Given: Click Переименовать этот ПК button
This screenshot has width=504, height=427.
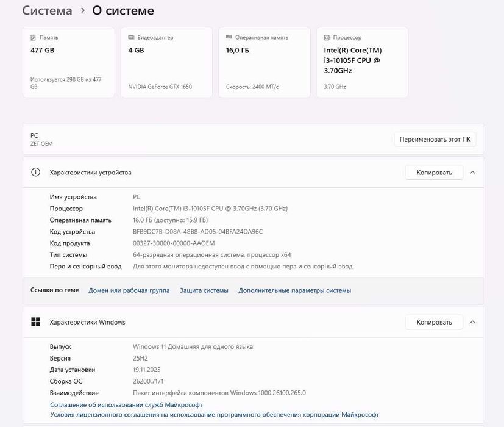Looking at the screenshot, I should [435, 139].
